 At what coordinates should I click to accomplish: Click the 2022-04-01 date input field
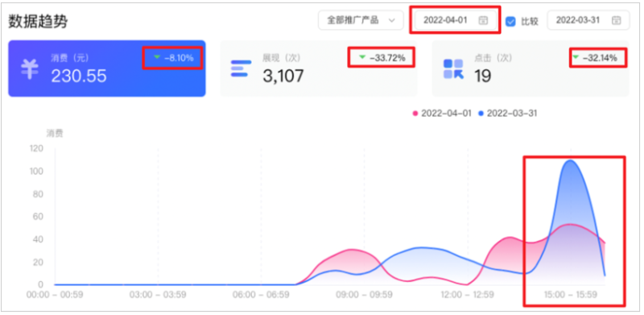[455, 20]
